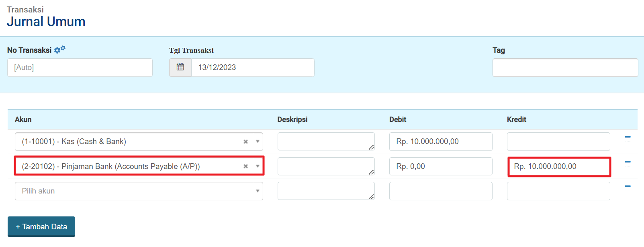Edit the Kas row debit amount
Screen dimensions: 644x247
[x=440, y=142]
